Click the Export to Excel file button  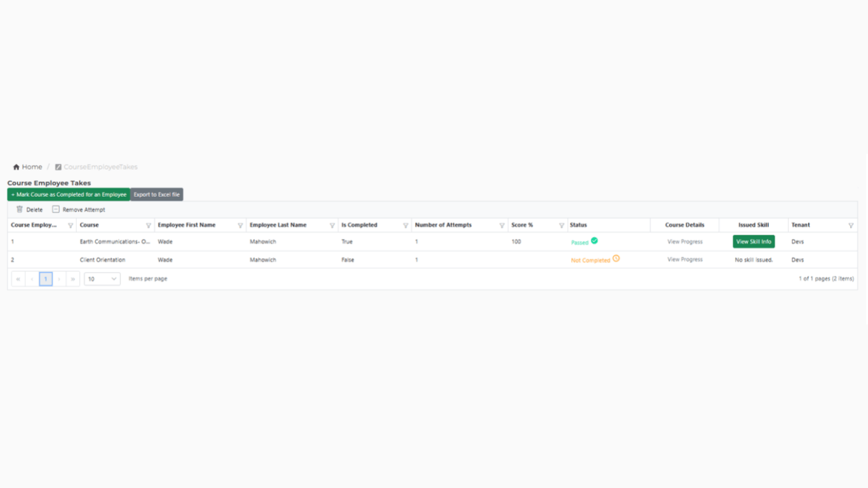click(156, 194)
